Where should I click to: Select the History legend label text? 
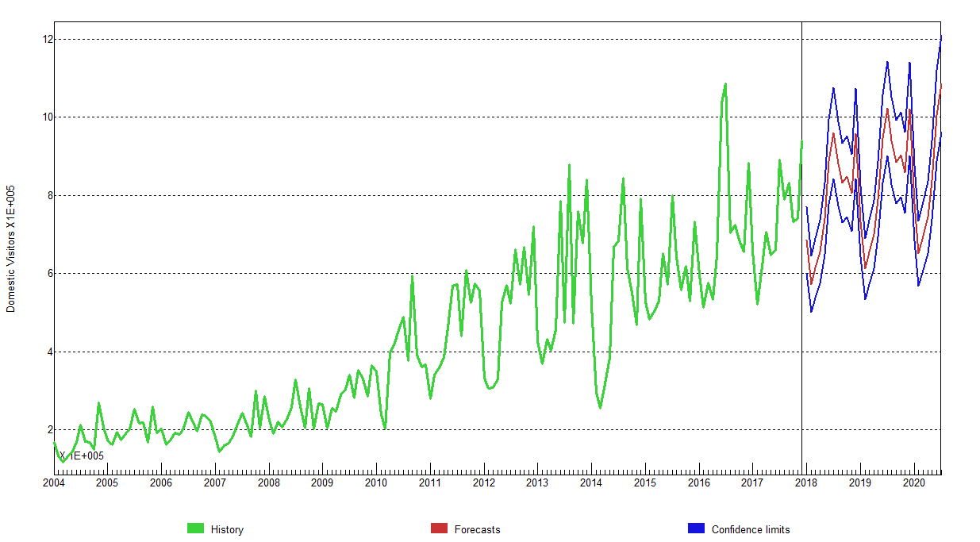coord(227,529)
